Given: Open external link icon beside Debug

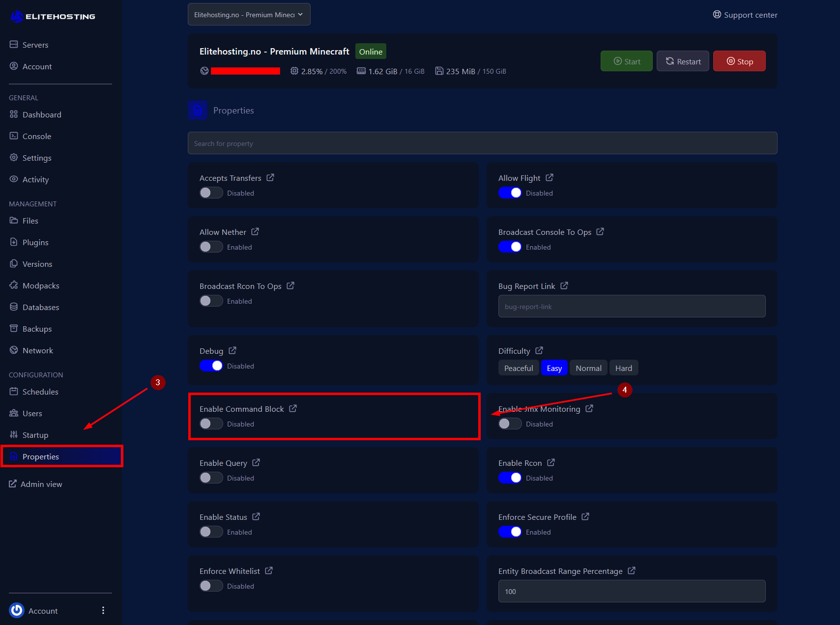Looking at the screenshot, I should point(232,350).
